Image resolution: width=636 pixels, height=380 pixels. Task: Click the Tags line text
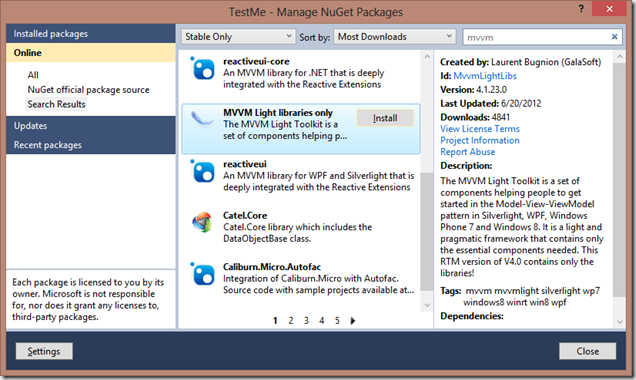click(520, 296)
